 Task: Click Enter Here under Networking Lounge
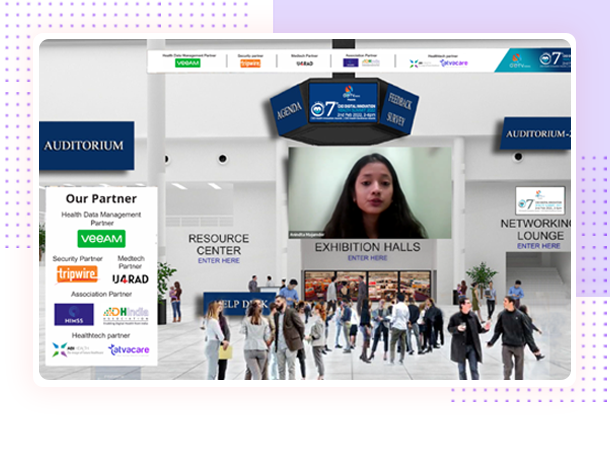[538, 245]
